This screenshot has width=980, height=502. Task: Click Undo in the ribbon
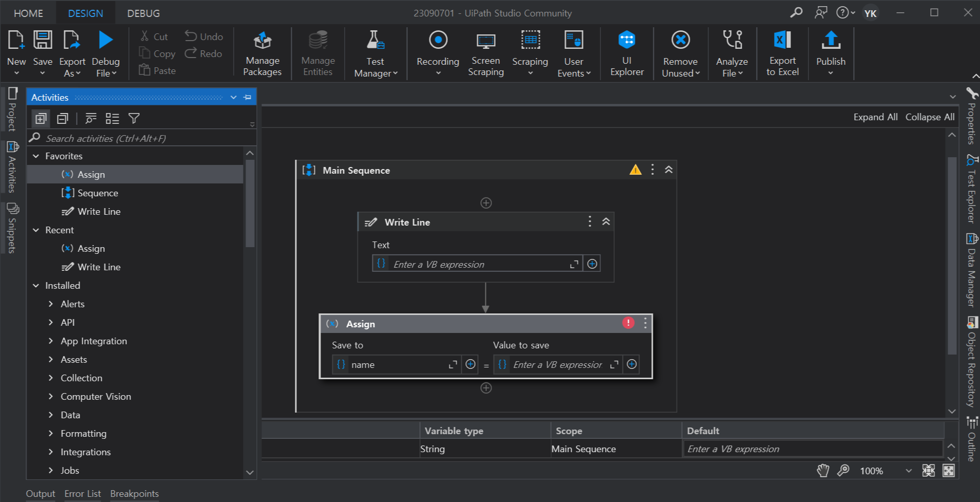[204, 36]
